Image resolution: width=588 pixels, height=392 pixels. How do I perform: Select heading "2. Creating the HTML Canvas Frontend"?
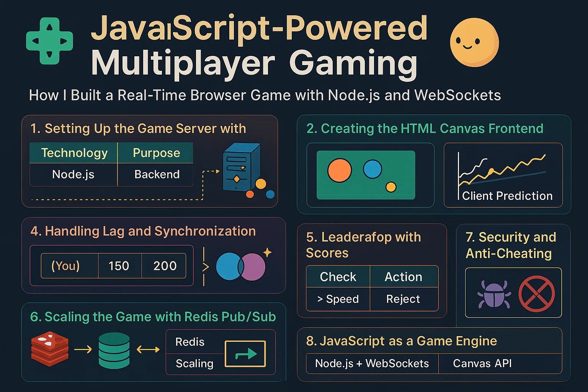[425, 129]
